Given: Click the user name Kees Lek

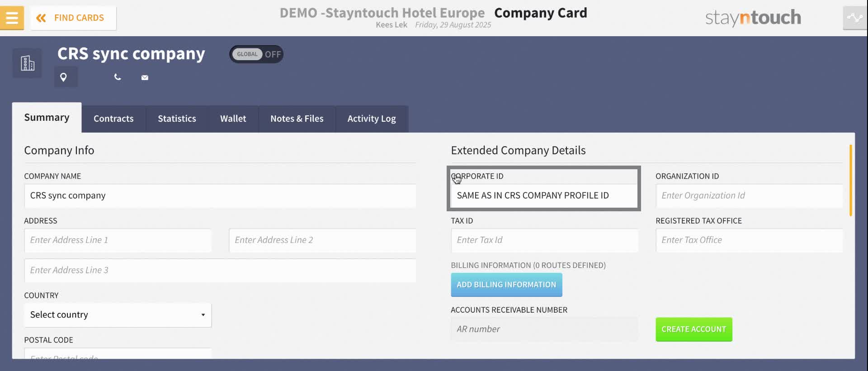Looking at the screenshot, I should [392, 25].
